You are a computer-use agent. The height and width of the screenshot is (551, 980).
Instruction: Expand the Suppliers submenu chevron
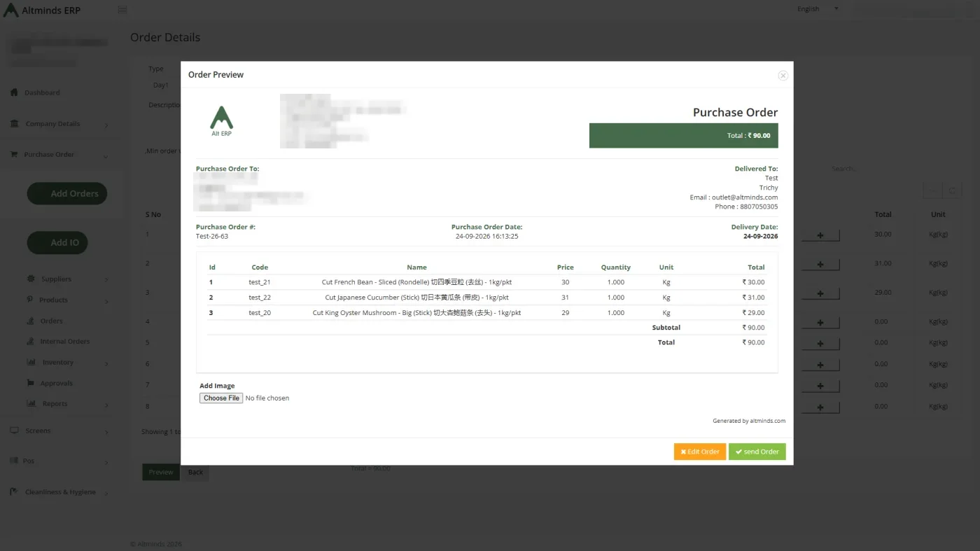[106, 280]
